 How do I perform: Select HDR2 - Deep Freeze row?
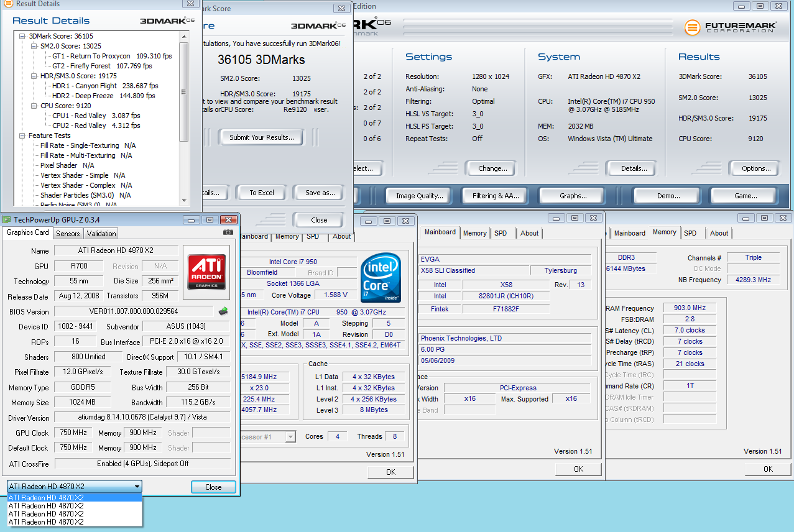click(103, 96)
